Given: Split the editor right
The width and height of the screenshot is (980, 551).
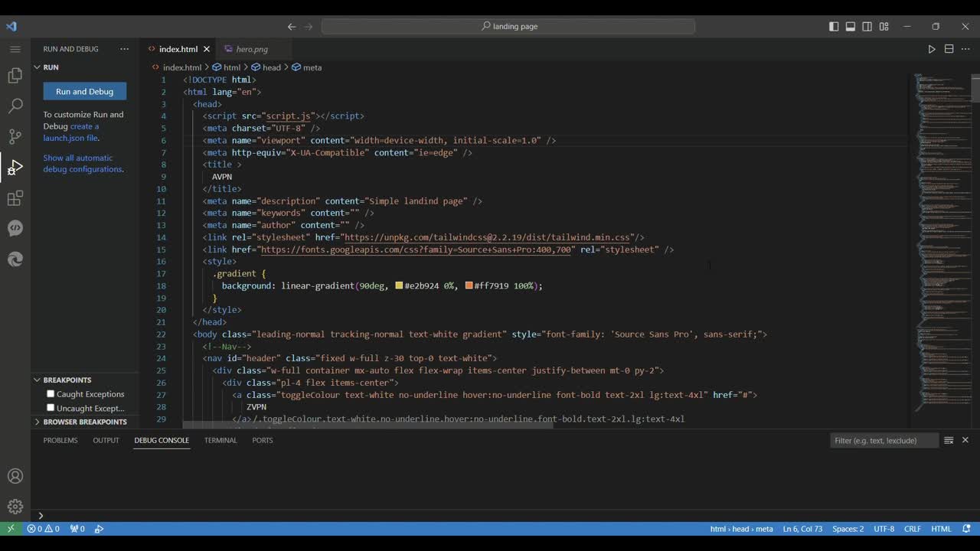Looking at the screenshot, I should coord(949,49).
